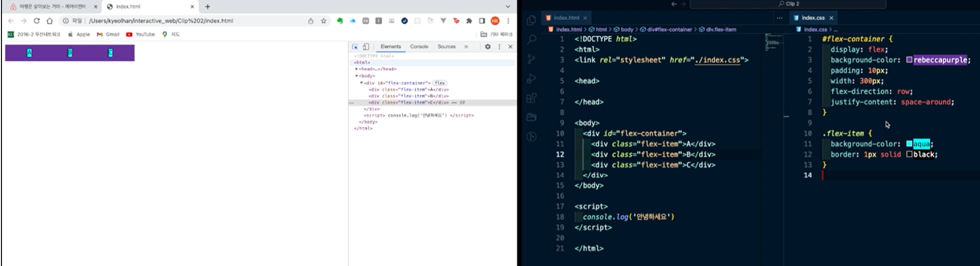Go to Chrome home page icon
This screenshot has width=980, height=266.
(49, 21)
